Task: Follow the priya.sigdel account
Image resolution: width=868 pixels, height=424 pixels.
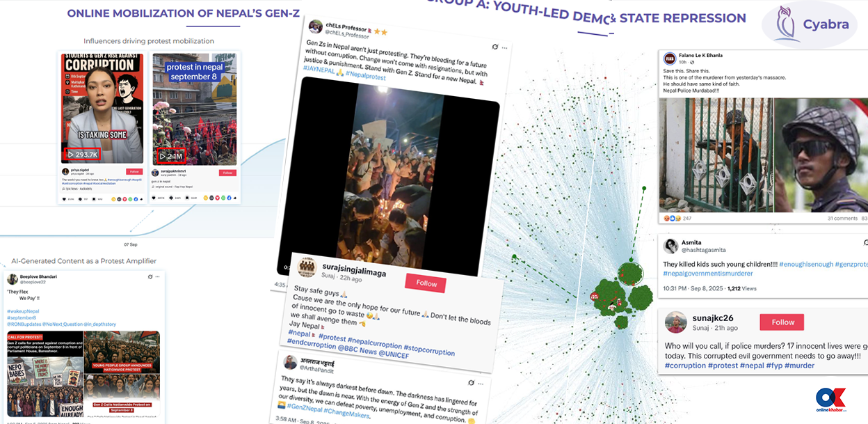Action: [x=134, y=171]
